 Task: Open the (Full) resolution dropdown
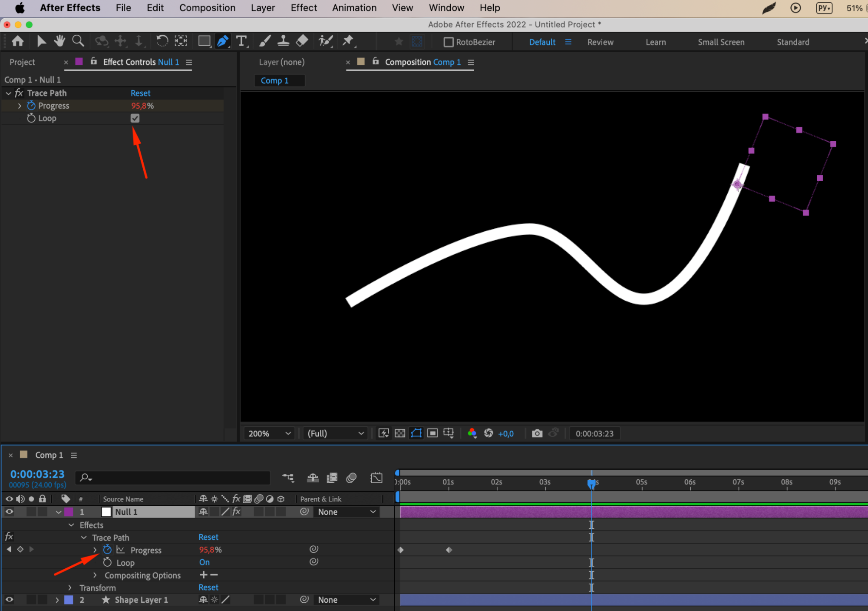335,433
